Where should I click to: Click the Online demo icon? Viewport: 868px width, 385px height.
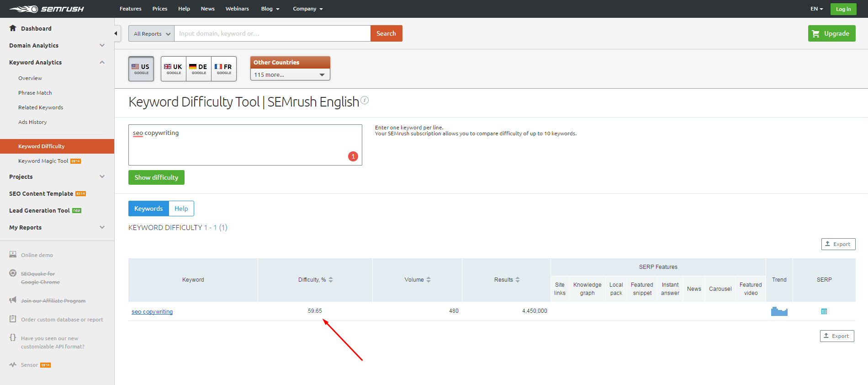point(13,255)
